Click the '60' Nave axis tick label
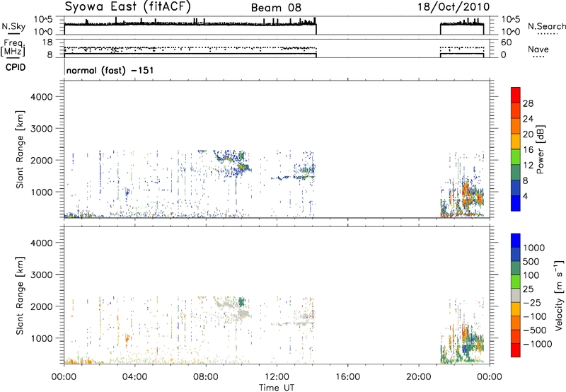The width and height of the screenshot is (566, 392). (x=507, y=42)
